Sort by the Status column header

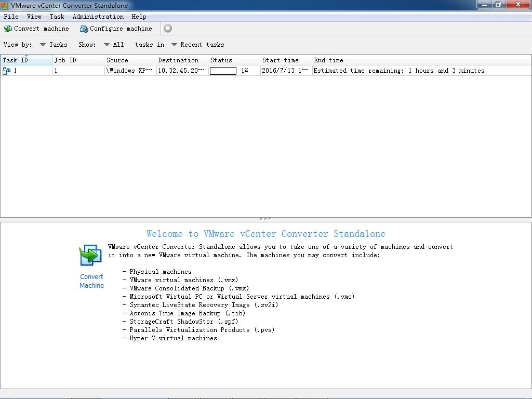tap(234, 60)
